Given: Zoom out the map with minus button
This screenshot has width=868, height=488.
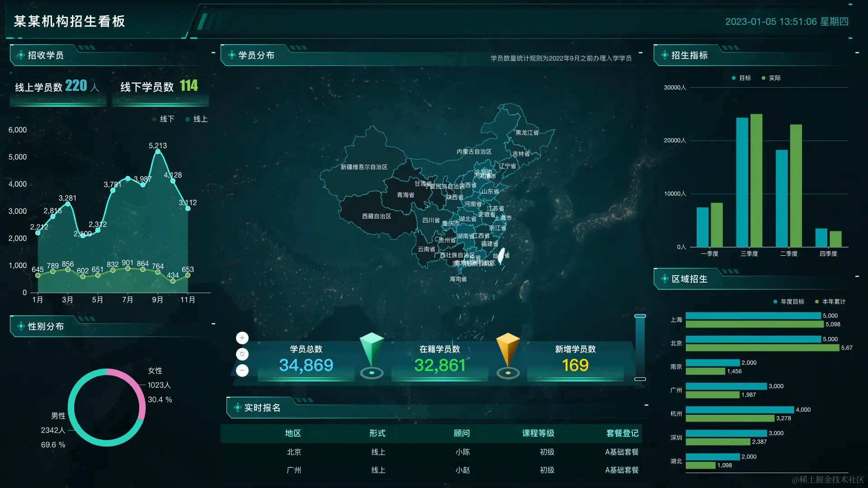Looking at the screenshot, I should pos(242,371).
